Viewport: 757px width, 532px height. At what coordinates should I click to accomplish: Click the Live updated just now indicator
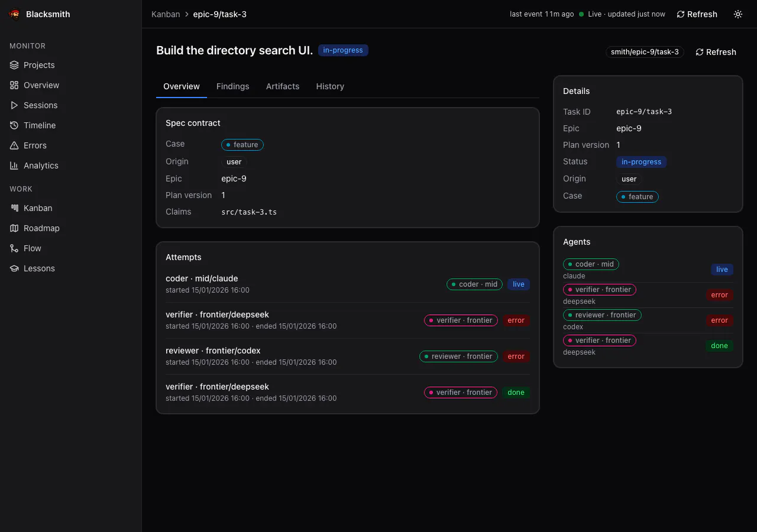(x=622, y=14)
